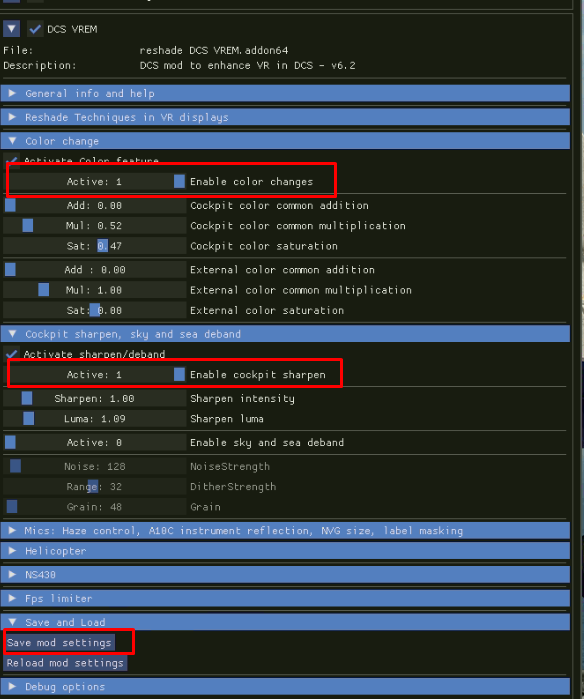Click Enable sky and sea deband slider
Viewport: 584px width, 699px height.
(95, 442)
